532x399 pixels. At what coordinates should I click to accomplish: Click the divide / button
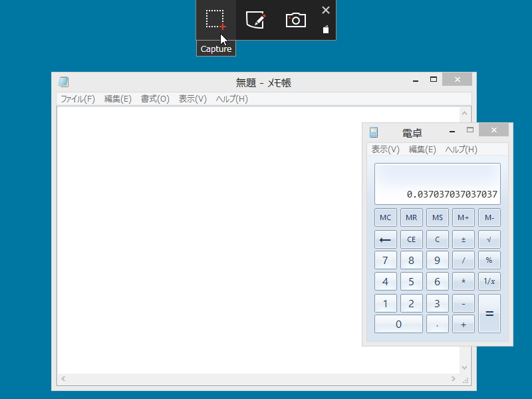click(x=463, y=260)
